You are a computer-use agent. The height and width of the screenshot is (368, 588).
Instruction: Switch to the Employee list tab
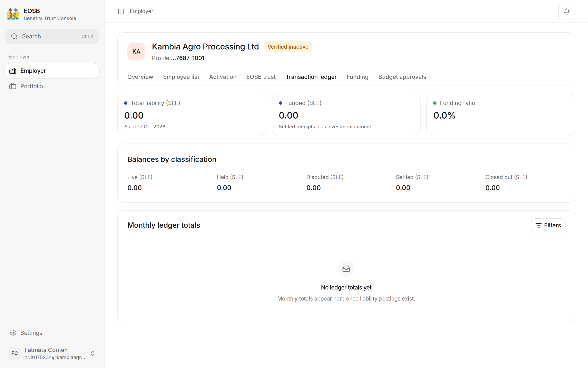181,77
